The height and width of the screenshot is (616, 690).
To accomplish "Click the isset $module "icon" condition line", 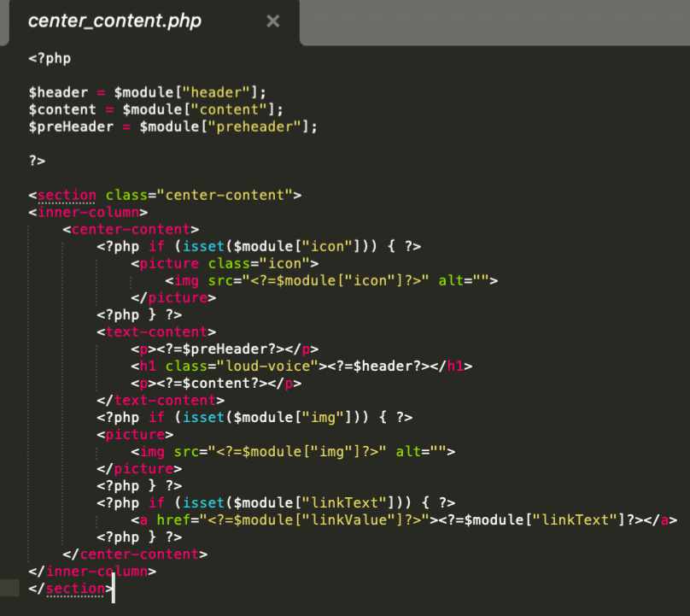I will [258, 246].
